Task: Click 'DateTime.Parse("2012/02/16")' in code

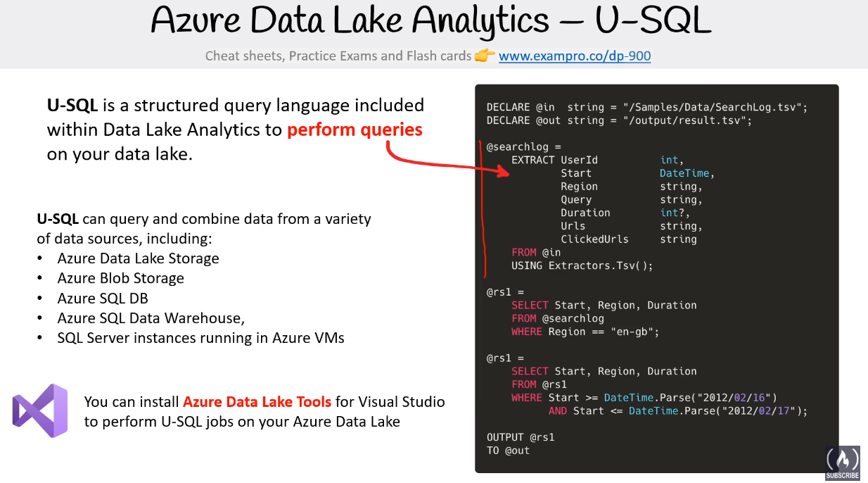Action: click(x=691, y=398)
